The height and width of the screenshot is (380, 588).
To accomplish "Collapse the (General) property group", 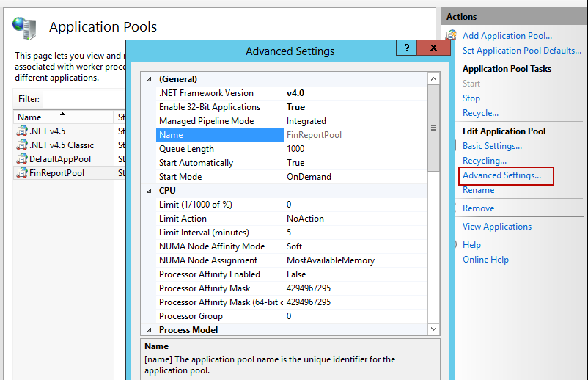I will coord(150,79).
